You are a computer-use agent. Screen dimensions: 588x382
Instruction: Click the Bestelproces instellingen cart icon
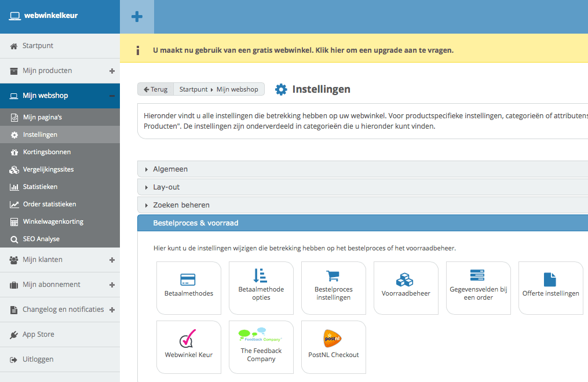click(x=333, y=276)
